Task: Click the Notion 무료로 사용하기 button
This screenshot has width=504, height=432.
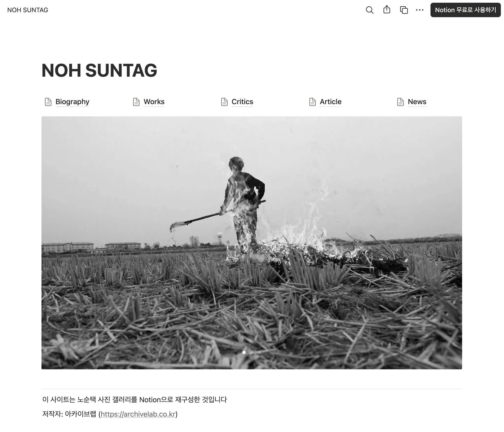Action: [465, 10]
